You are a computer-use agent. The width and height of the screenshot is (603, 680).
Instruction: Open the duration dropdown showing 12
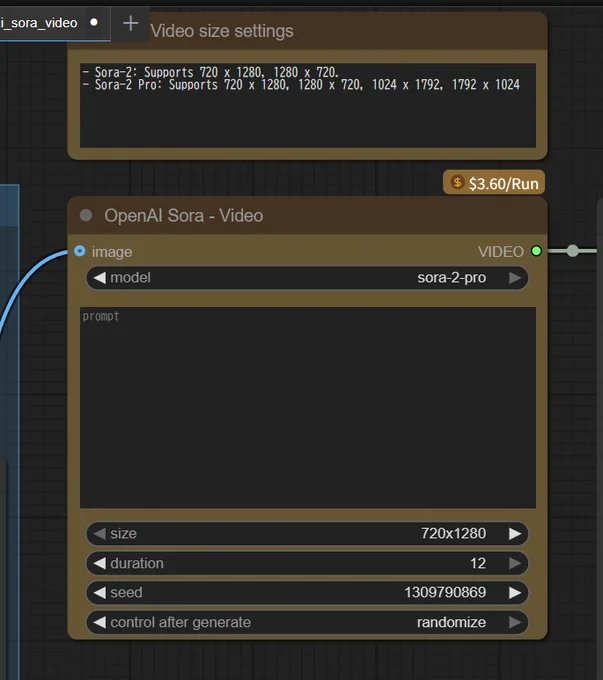pyautogui.click(x=307, y=563)
